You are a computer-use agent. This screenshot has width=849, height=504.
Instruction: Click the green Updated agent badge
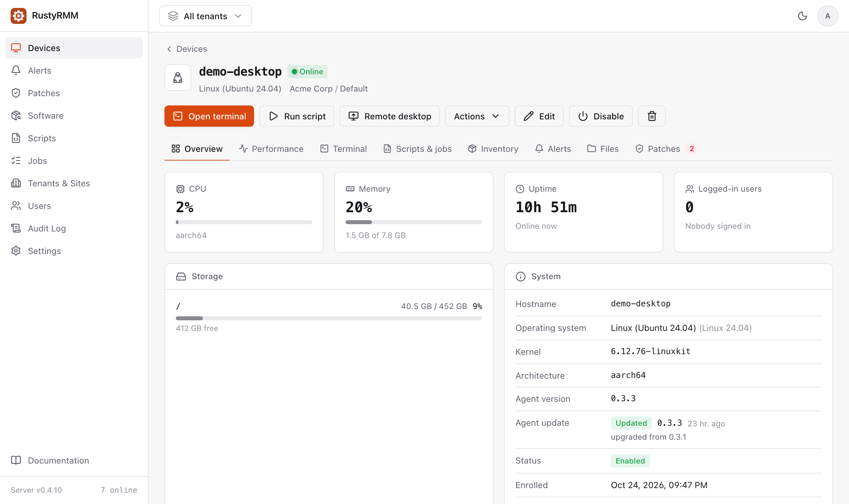(631, 423)
